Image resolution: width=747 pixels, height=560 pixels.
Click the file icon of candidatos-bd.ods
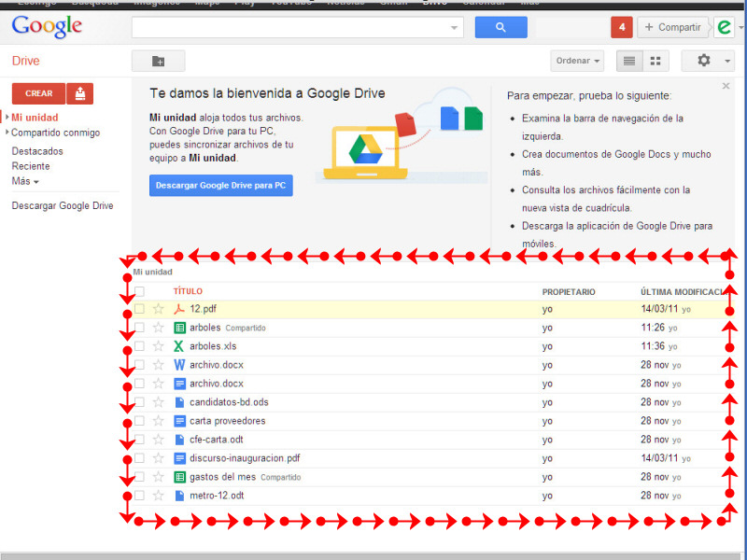pos(179,402)
